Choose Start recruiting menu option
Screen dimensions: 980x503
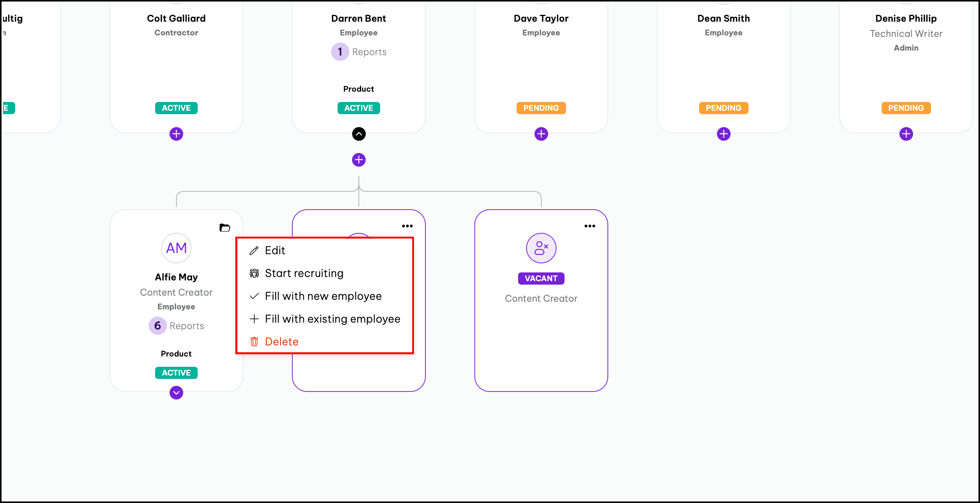pyautogui.click(x=304, y=274)
